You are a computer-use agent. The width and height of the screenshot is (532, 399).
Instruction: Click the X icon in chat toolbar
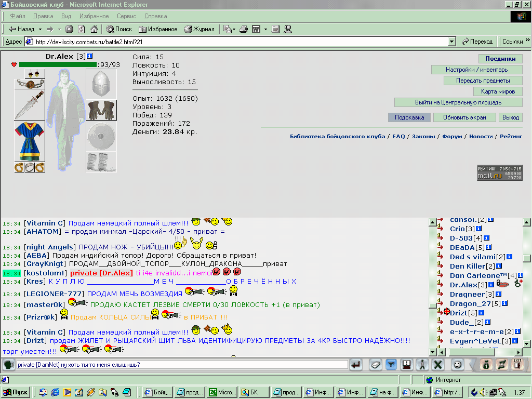click(437, 365)
